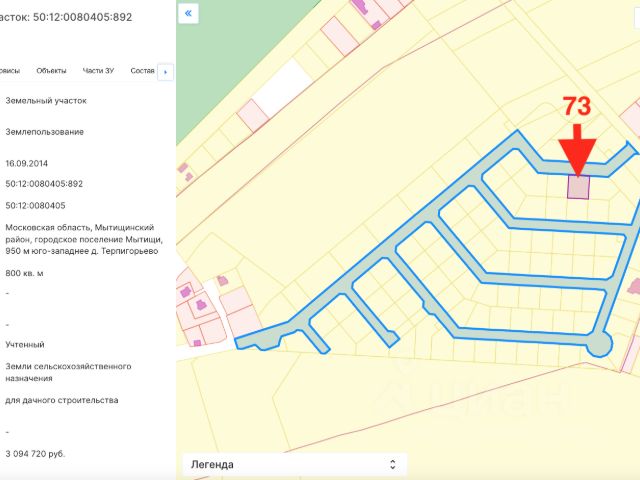Click the up-down chevron in the Легенда box
This screenshot has width=640, height=480.
(392, 464)
